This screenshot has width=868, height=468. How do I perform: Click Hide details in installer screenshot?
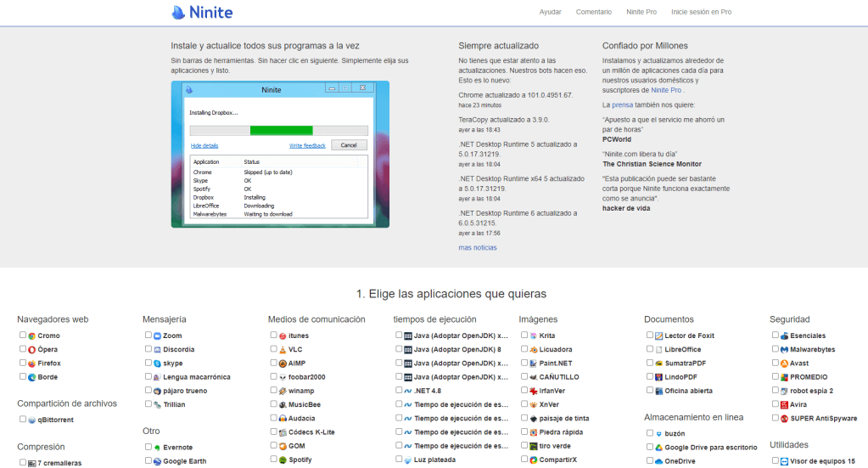(204, 145)
